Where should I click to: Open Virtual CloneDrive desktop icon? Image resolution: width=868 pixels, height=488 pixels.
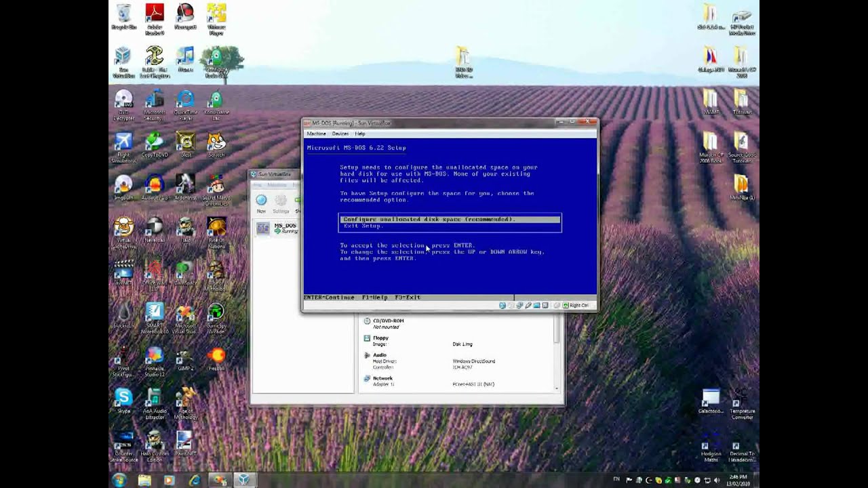pyautogui.click(x=123, y=233)
